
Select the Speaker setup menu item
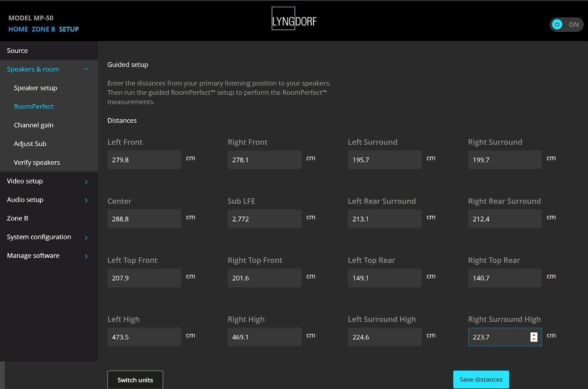(x=36, y=88)
